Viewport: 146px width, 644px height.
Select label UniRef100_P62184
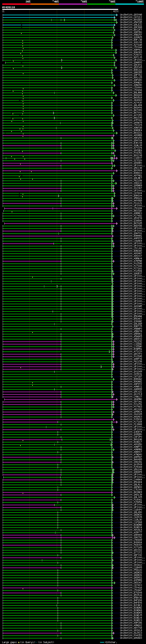pos(131,180)
